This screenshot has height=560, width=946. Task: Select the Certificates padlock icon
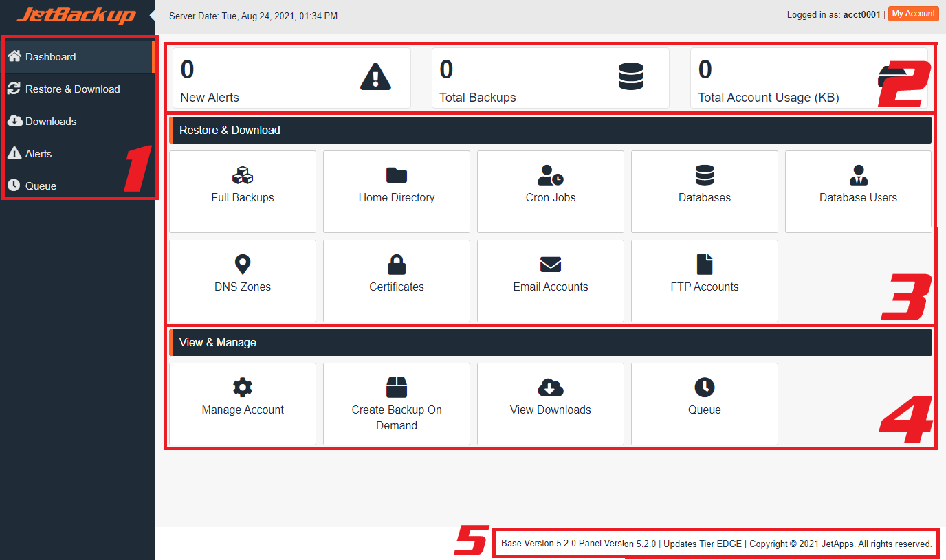click(x=396, y=265)
